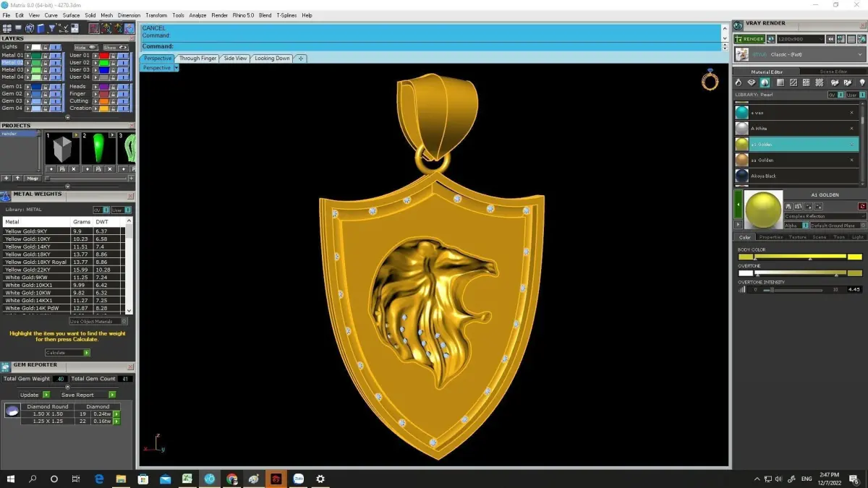
Task: Open the Texture tab in material settings
Action: (798, 237)
